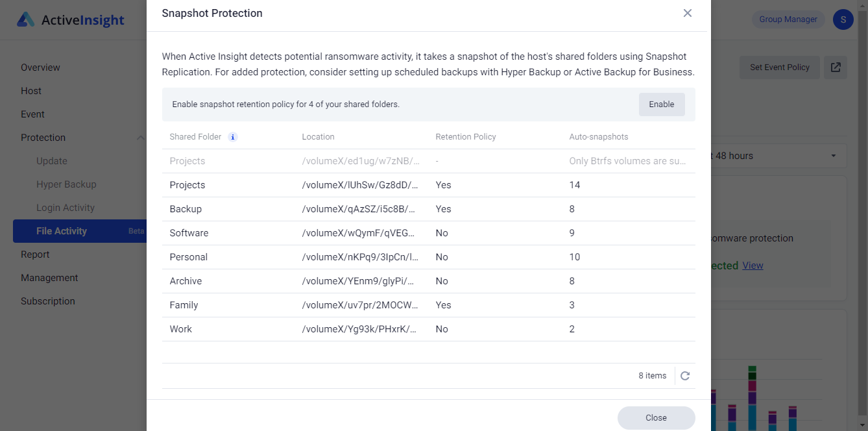
Task: Select the Family shared folder row
Action: point(429,305)
